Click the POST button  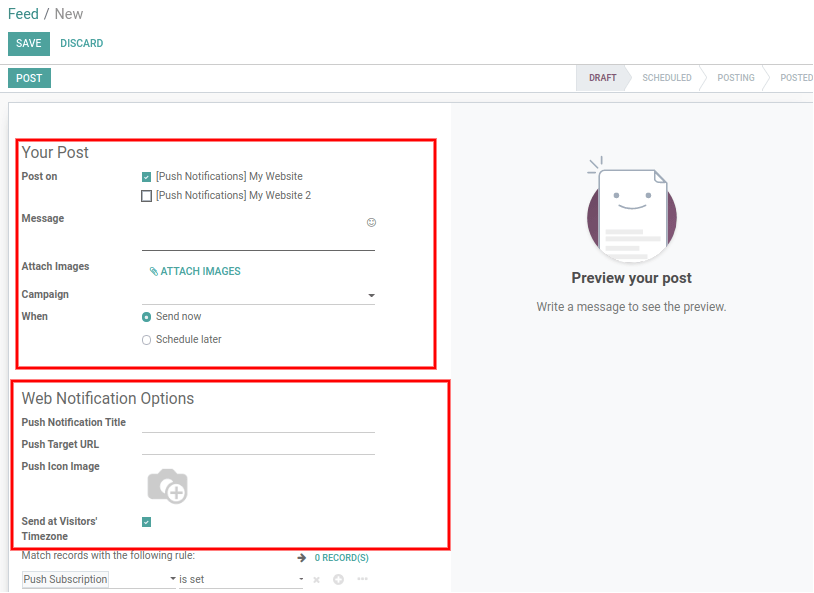click(29, 78)
